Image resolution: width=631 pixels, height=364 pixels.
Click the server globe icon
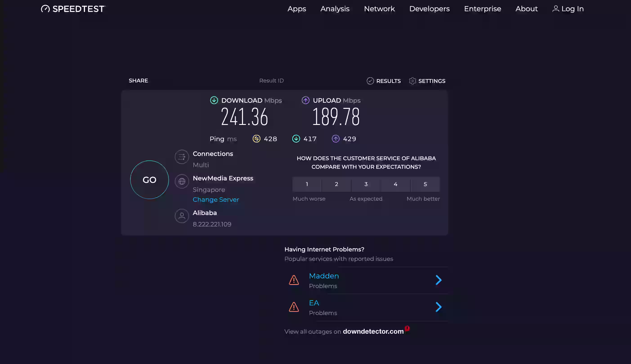tap(182, 181)
